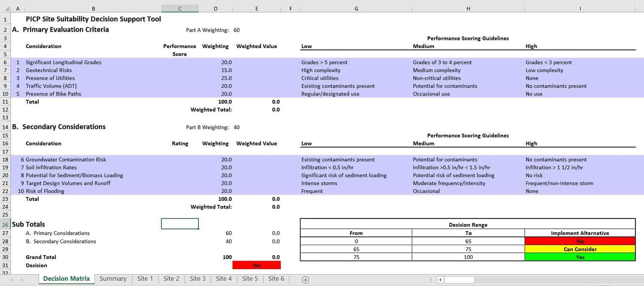This screenshot has height=286, width=644.
Task: Go to the Site 4 sheet
Action: [224, 279]
